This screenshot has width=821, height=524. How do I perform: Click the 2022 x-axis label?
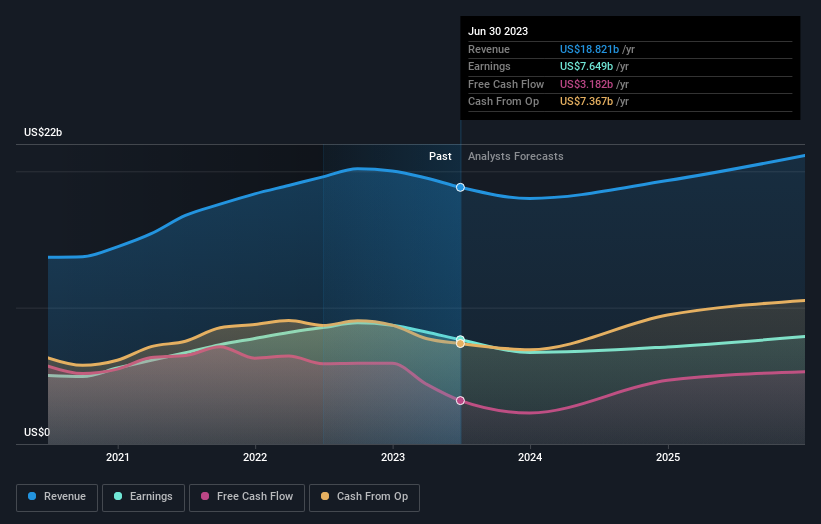click(x=255, y=457)
